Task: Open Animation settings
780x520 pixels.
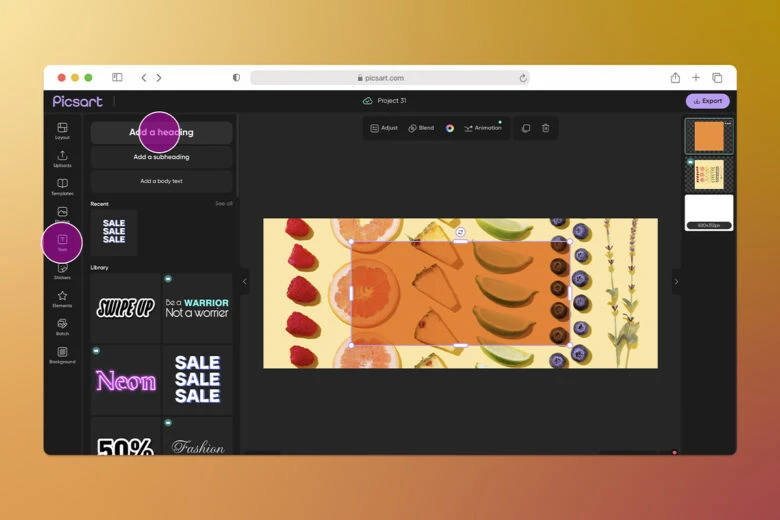Action: [x=483, y=128]
